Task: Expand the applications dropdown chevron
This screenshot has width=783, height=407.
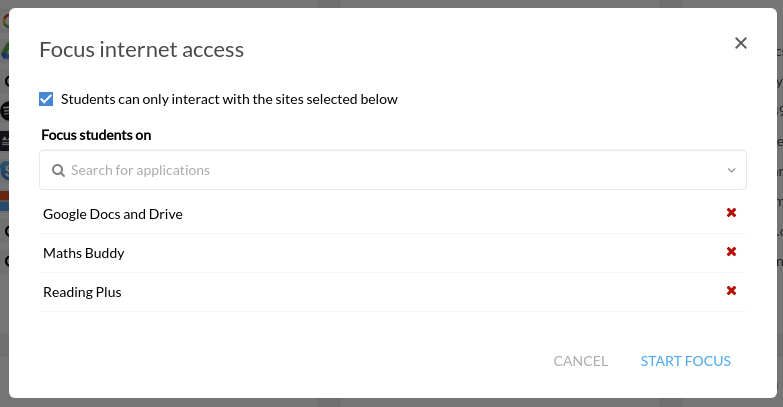Action: point(731,170)
